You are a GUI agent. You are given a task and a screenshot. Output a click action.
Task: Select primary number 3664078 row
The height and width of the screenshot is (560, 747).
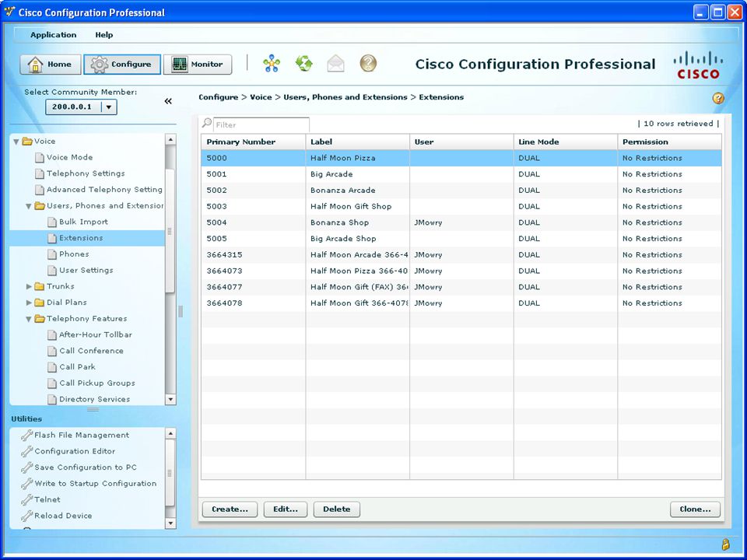pyautogui.click(x=461, y=303)
